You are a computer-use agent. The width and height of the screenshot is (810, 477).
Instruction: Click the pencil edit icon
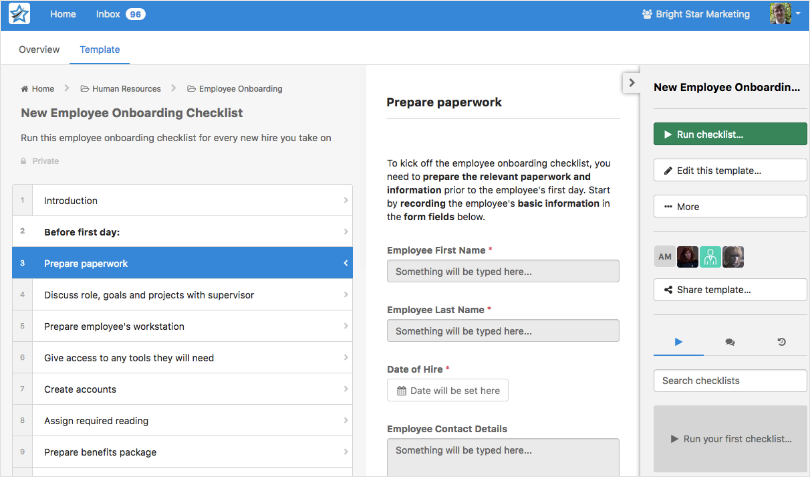pyautogui.click(x=668, y=171)
